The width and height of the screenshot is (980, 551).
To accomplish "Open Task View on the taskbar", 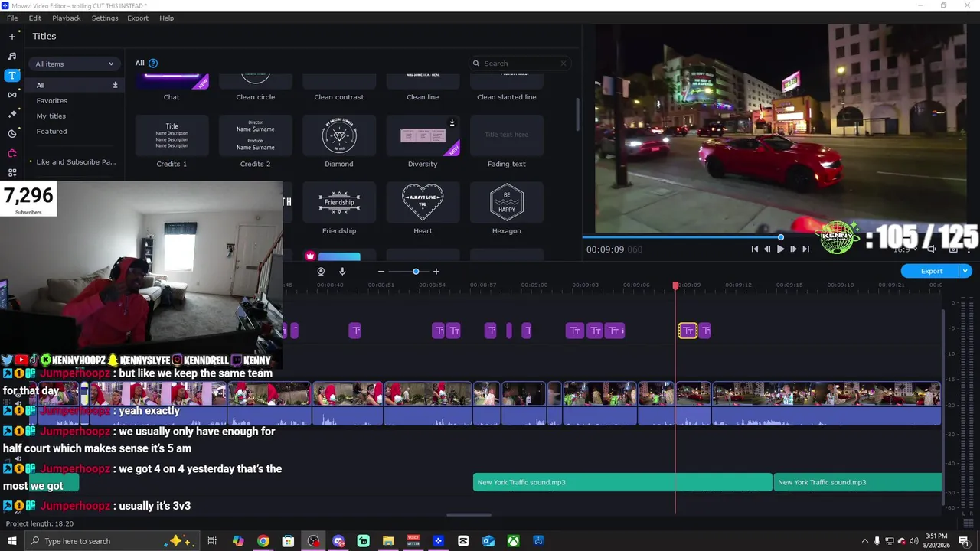I will [x=212, y=541].
